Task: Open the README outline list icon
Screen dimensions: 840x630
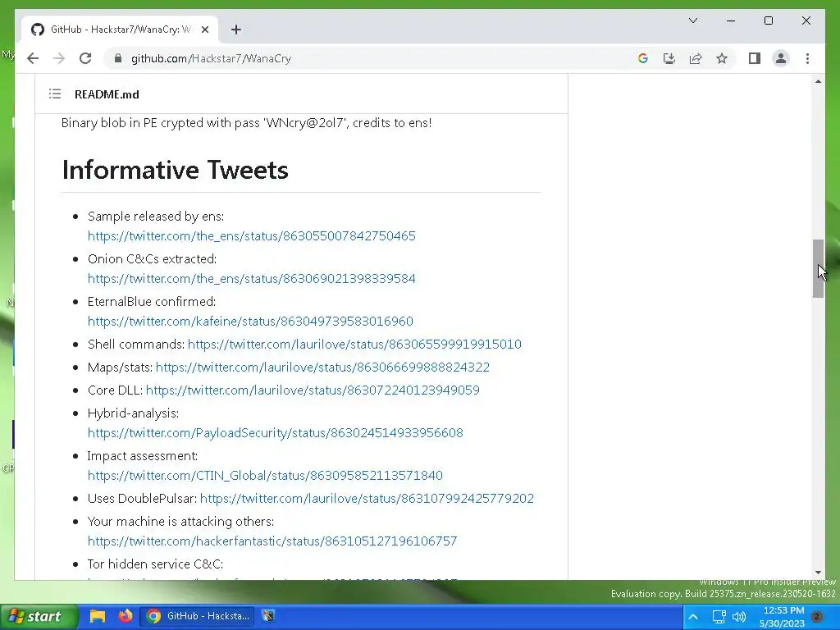Action: point(55,94)
